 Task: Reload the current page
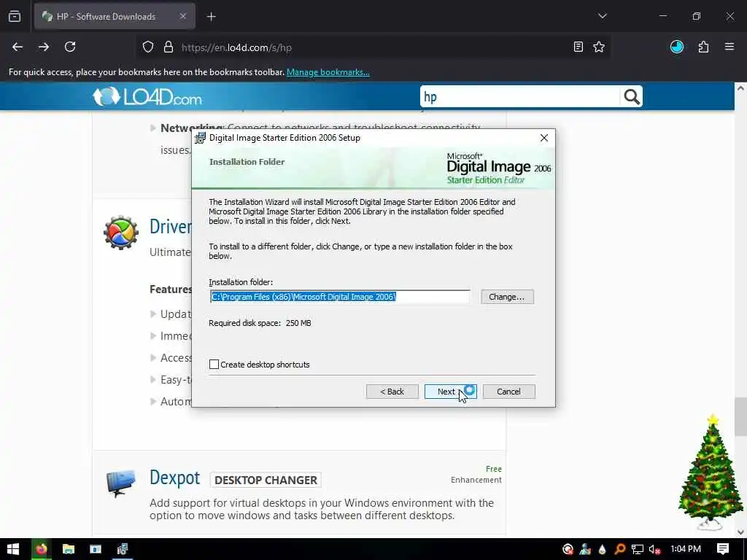[x=70, y=47]
